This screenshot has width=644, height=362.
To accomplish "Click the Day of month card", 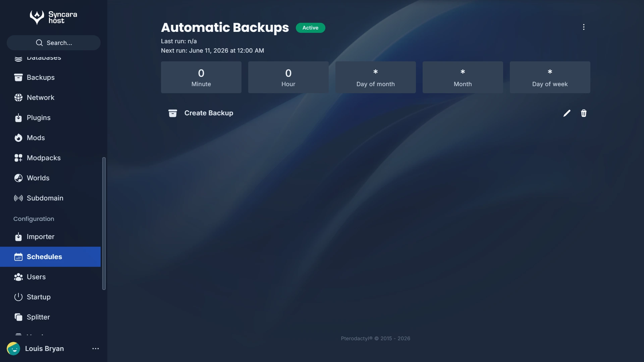I will click(x=376, y=77).
